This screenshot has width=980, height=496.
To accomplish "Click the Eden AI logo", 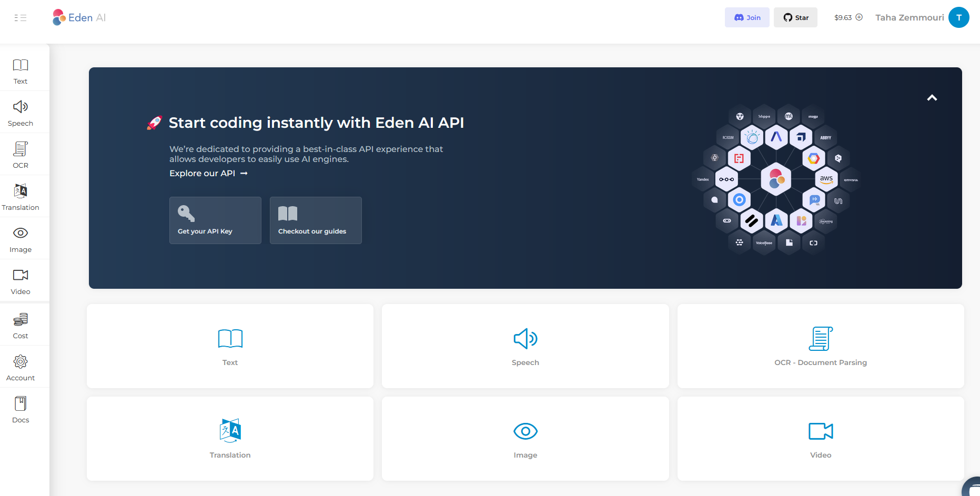I will point(79,17).
